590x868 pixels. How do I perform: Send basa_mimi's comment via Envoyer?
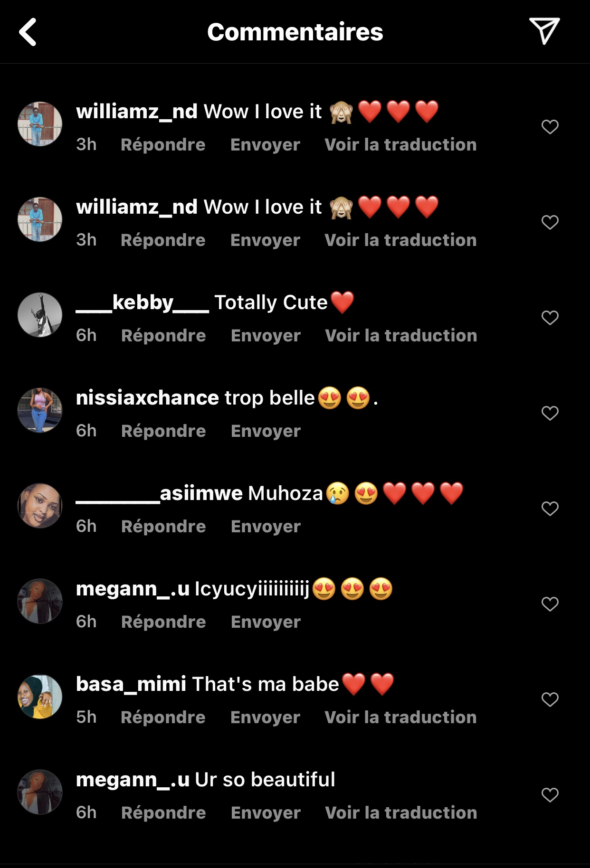pyautogui.click(x=265, y=717)
